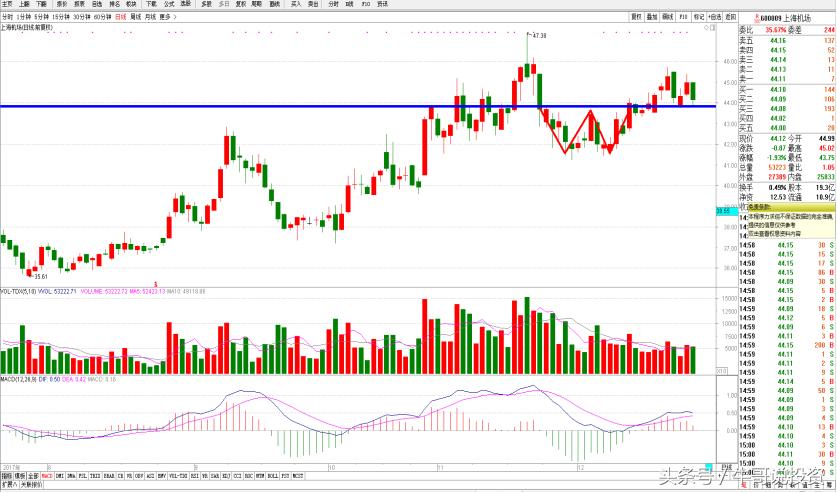This screenshot has width=837, height=493.
Task: Switch indicator to DMI tab
Action: coord(60,476)
